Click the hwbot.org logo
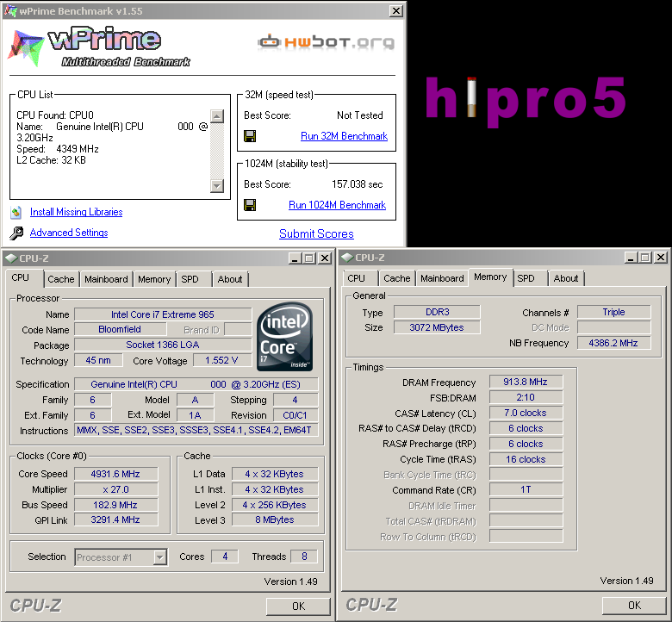Viewport: 672px width, 622px height. click(326, 42)
